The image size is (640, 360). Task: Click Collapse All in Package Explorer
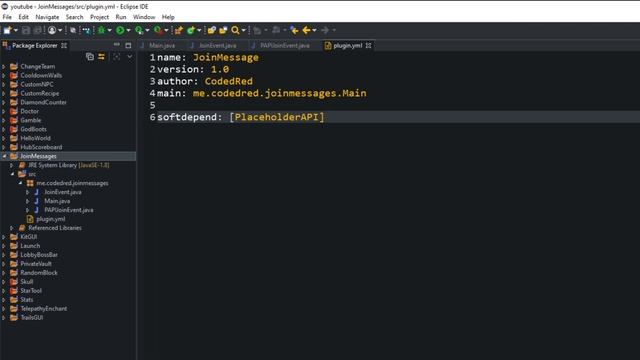pyautogui.click(x=90, y=57)
